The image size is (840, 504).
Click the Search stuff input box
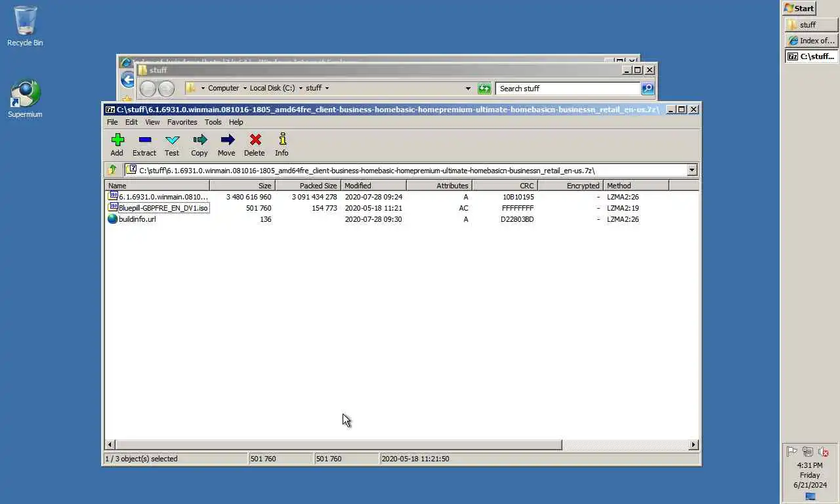568,88
